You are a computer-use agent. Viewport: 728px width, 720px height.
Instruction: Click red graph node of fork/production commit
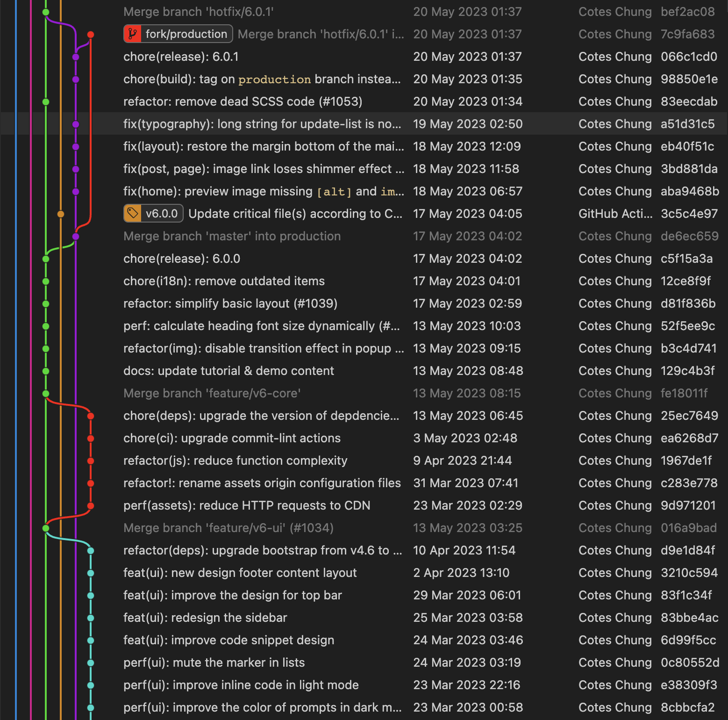[91, 35]
